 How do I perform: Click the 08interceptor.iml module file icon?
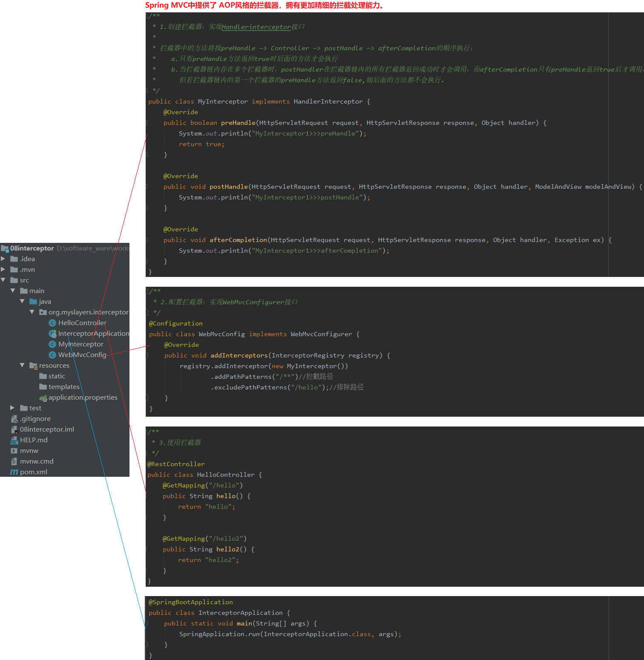[x=14, y=429]
